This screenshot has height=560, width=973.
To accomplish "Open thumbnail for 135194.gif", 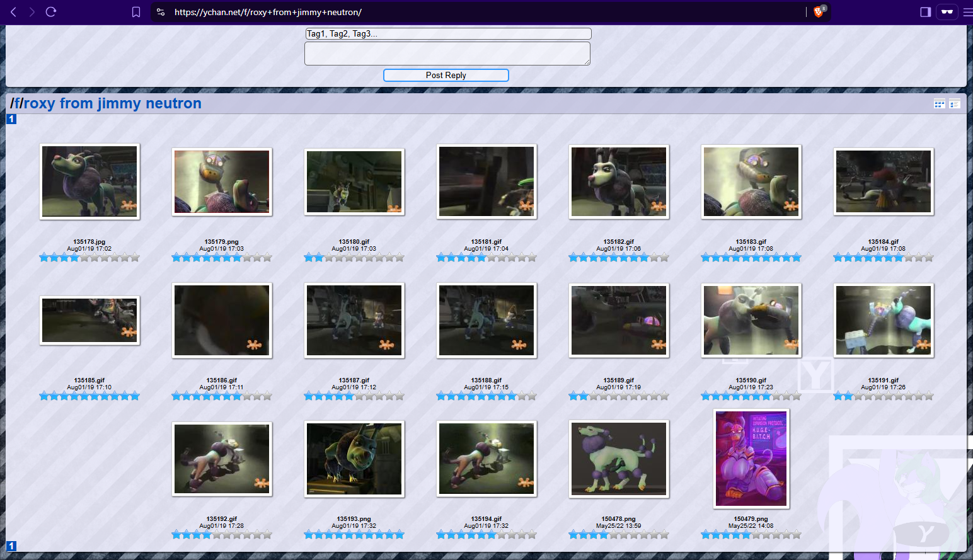I will [x=486, y=459].
